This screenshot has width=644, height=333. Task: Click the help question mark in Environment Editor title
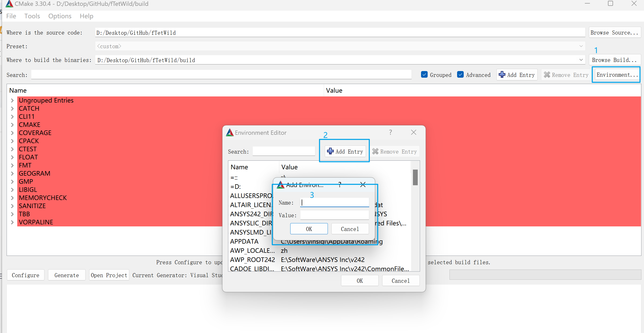391,132
